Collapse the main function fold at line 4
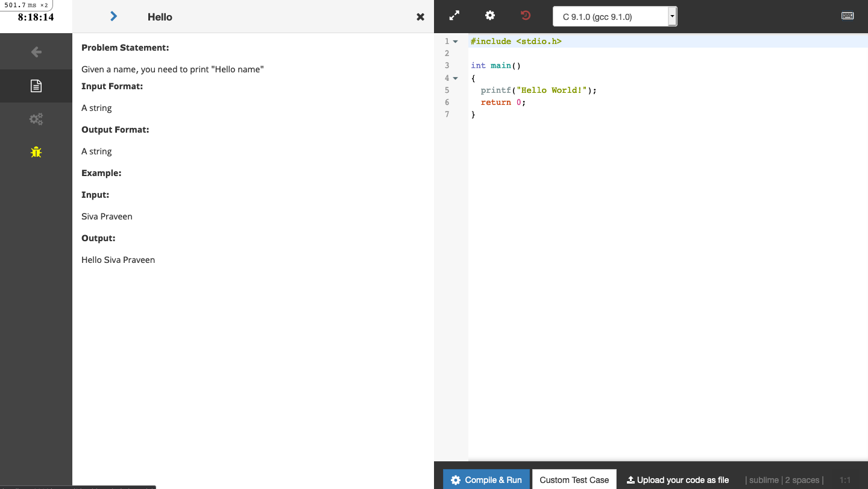 point(455,78)
